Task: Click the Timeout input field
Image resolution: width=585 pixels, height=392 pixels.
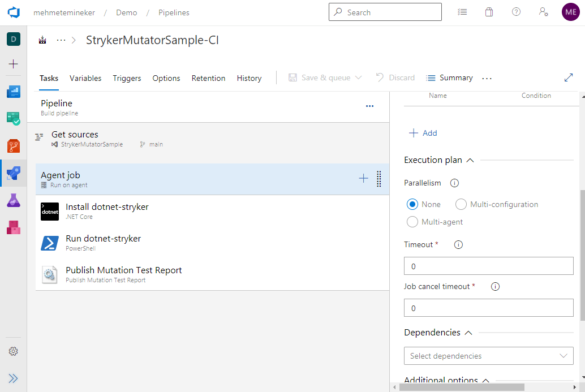Action: (x=489, y=266)
